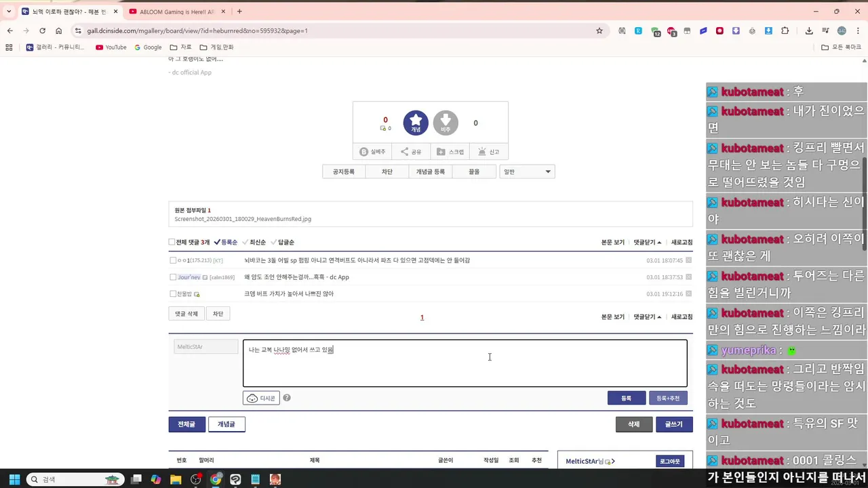Select the 뇌벽 dcinside browser tab
This screenshot has width=868, height=488.
[x=69, y=12]
